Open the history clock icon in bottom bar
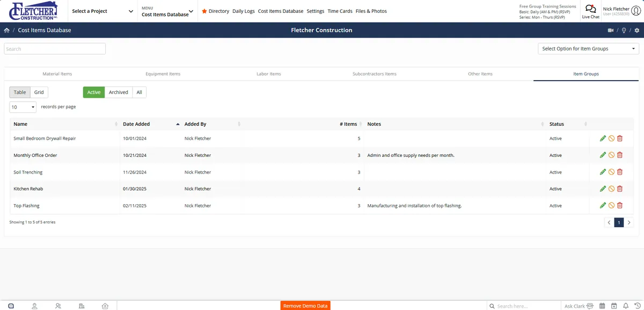Image resolution: width=644 pixels, height=310 pixels. [x=637, y=306]
